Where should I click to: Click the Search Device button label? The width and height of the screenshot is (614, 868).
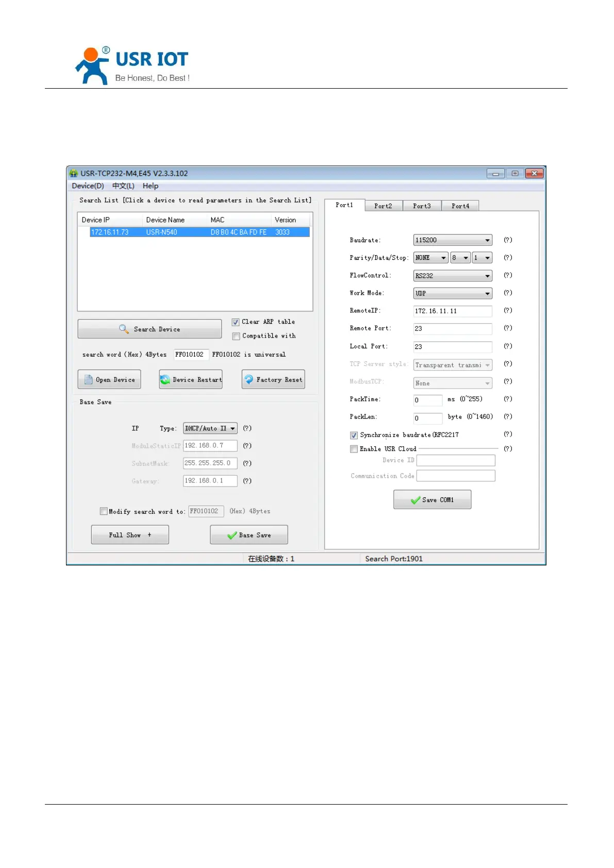(x=157, y=329)
